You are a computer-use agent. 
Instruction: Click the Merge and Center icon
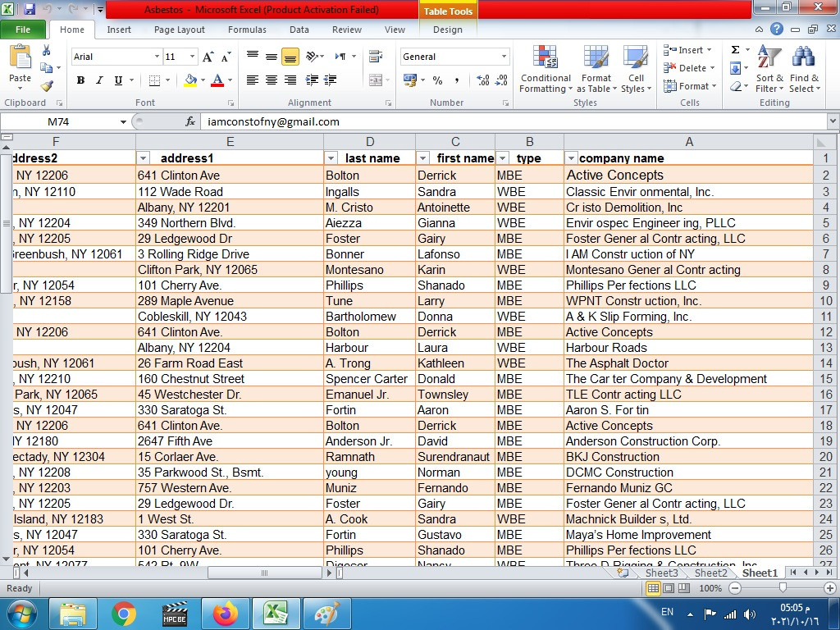(x=376, y=80)
